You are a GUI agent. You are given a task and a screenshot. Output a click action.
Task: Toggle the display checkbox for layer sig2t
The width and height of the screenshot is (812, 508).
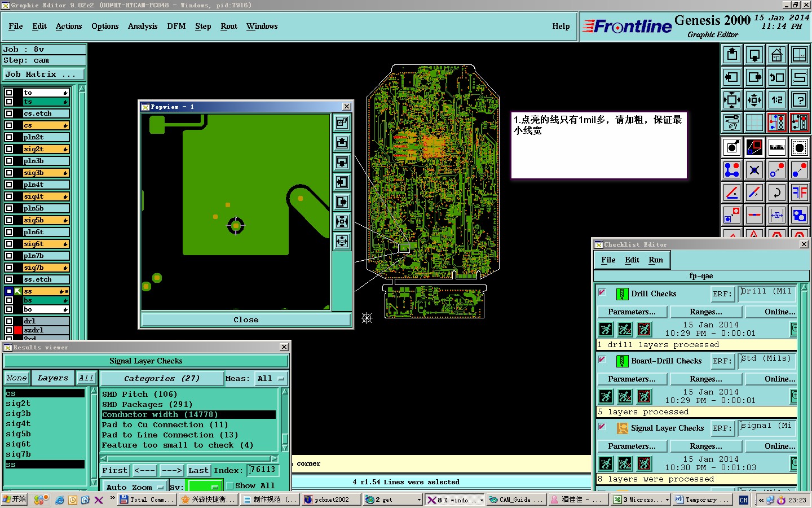tap(9, 149)
